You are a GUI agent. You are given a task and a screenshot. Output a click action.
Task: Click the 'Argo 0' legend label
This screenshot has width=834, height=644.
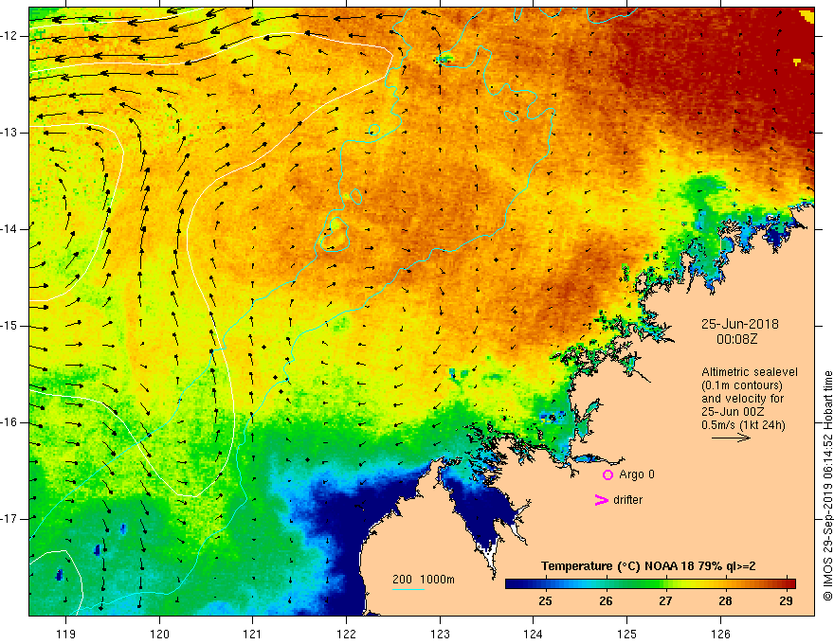(637, 474)
